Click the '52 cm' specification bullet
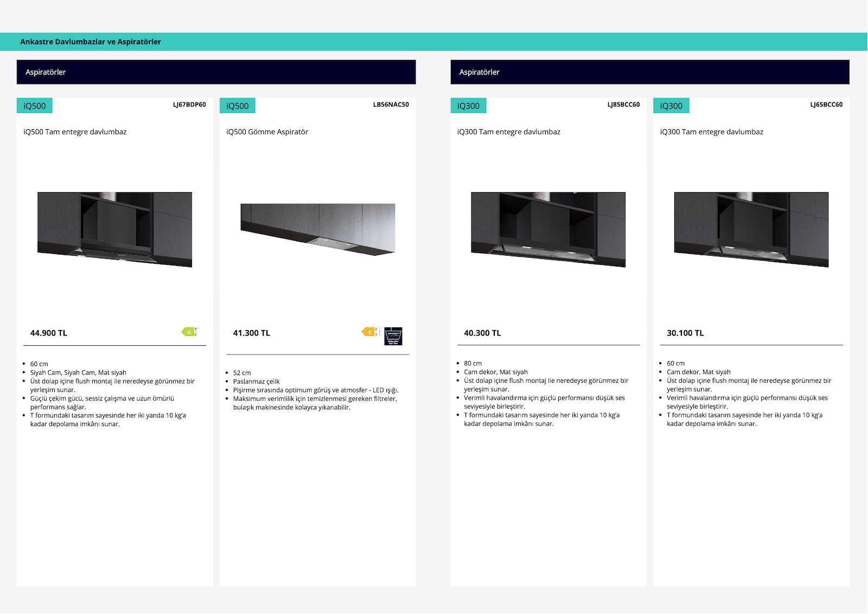 [242, 373]
